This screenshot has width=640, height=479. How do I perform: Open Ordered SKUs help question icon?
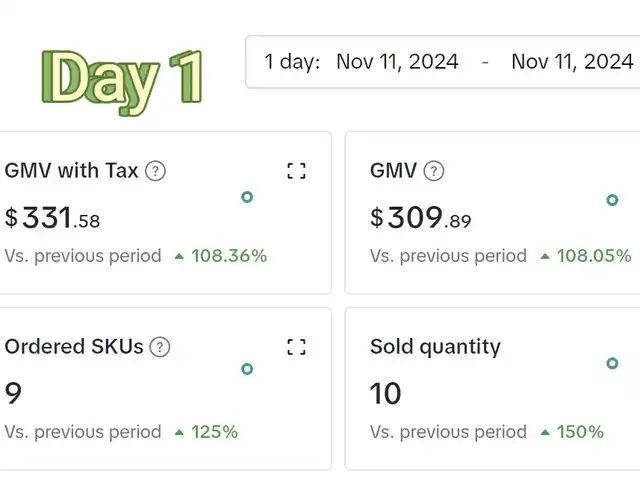[160, 347]
